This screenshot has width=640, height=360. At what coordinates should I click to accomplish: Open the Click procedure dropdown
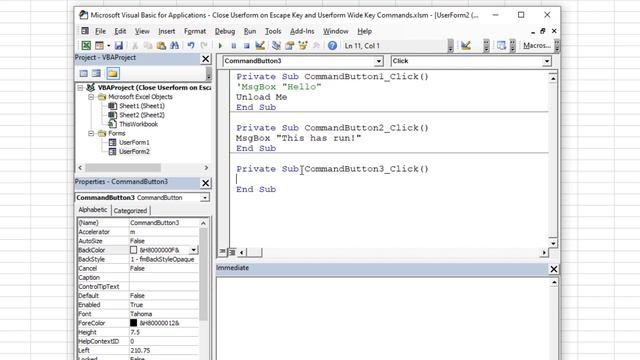pos(547,61)
